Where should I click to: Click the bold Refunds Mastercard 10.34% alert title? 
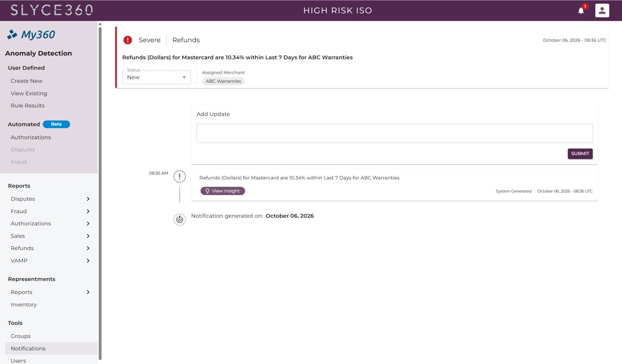[238, 58]
